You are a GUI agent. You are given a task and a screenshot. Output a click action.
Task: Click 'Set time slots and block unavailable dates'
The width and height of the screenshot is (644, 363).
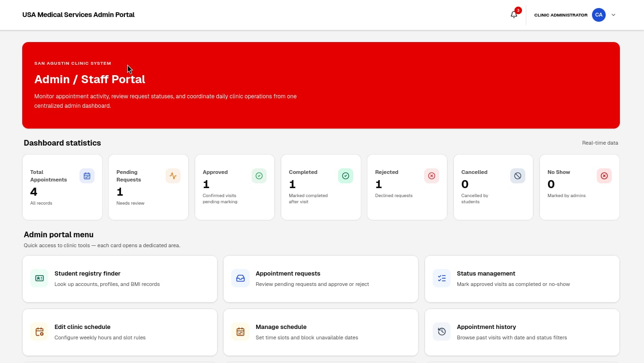(307, 338)
